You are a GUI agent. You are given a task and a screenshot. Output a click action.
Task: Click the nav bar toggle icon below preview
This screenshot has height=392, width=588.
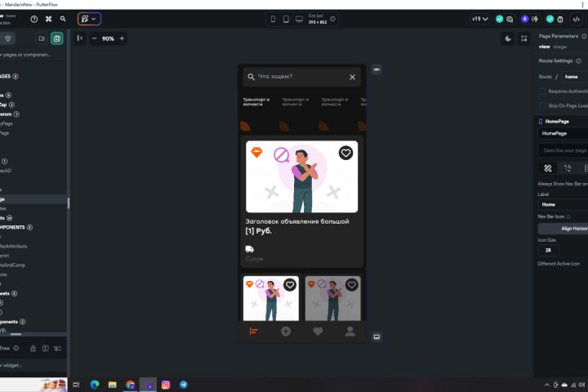[x=376, y=336]
